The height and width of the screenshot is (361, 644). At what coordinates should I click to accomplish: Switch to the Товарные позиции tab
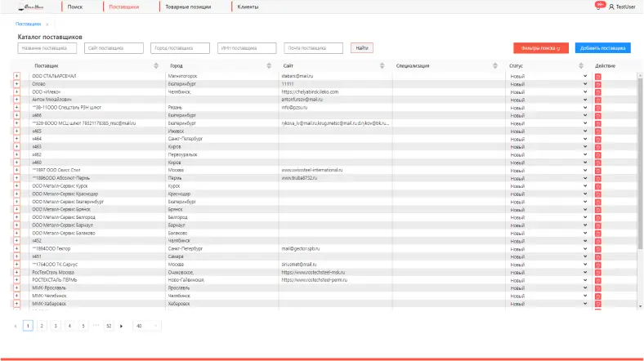pos(188,7)
